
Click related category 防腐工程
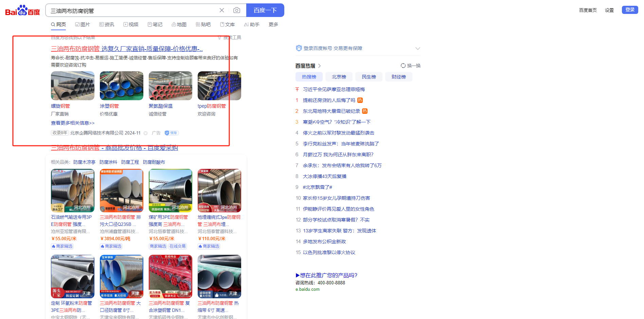click(x=130, y=162)
